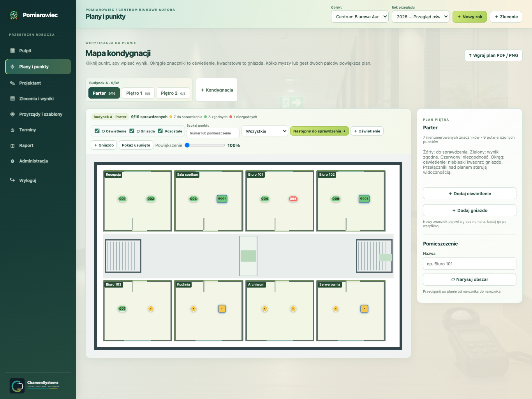Click the Szukaj punktu search field

click(213, 133)
